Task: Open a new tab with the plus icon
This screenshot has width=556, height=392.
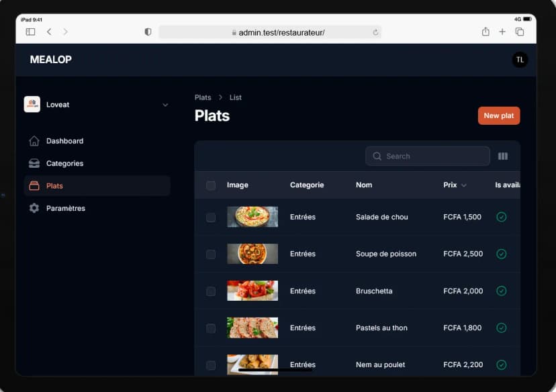Action: [502, 32]
